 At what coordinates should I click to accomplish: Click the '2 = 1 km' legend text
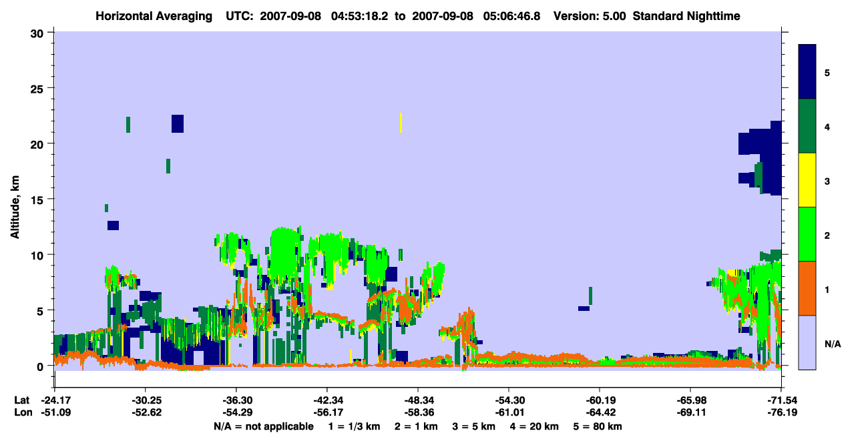tap(417, 426)
